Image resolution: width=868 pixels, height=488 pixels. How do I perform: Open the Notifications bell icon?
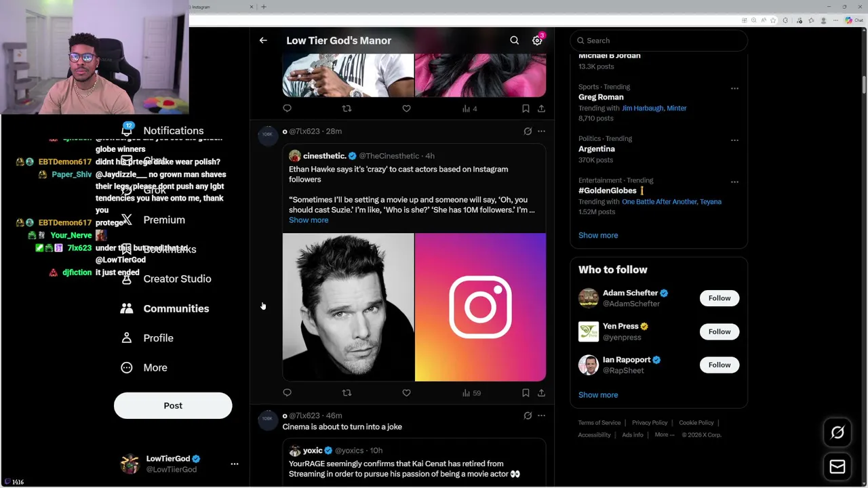pos(127,130)
